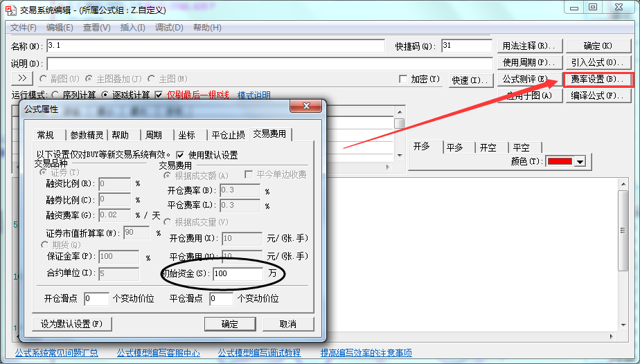Click the >> expand button
This screenshot has height=364, width=640.
coord(22,78)
